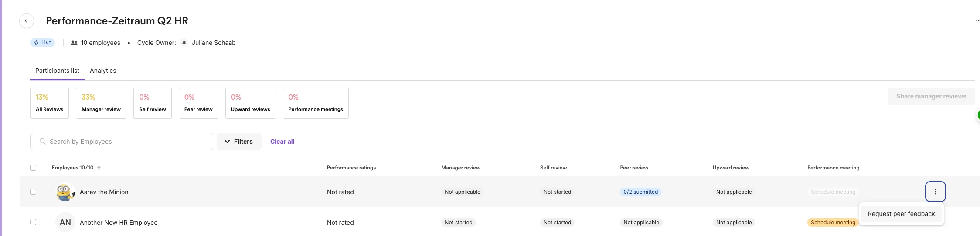This screenshot has width=980, height=236.
Task: Check the box for Aarav the Minion
Action: tap(33, 192)
